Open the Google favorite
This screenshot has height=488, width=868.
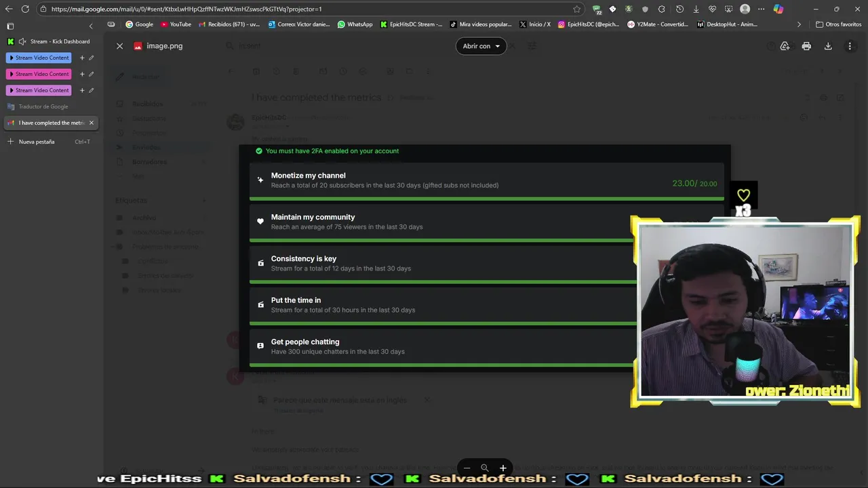click(140, 24)
